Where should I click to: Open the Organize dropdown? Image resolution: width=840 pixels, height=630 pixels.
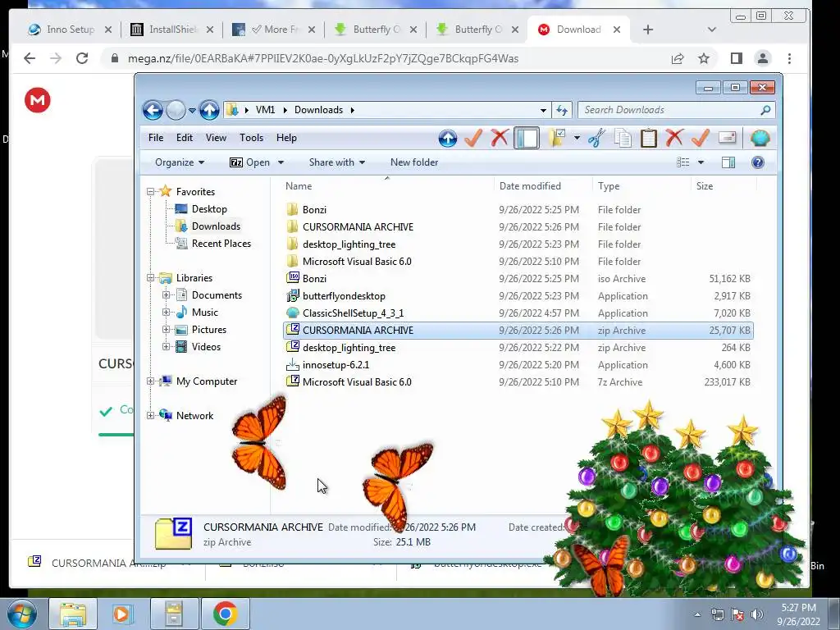coord(180,162)
